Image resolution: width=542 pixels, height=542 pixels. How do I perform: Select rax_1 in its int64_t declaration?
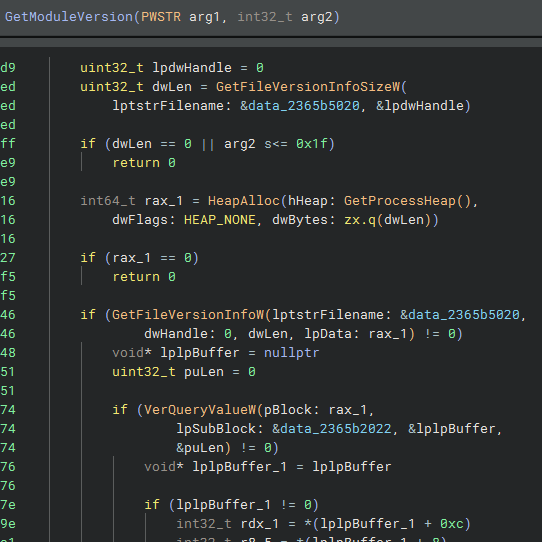[164, 201]
